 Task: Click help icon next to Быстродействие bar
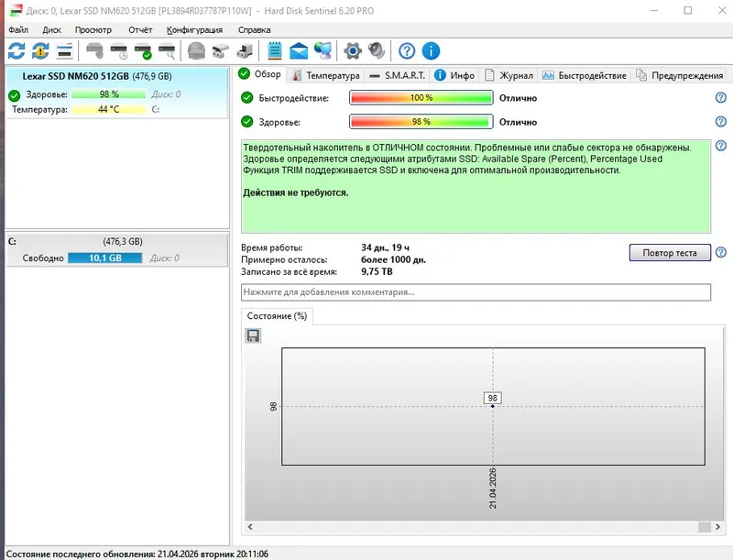point(721,98)
